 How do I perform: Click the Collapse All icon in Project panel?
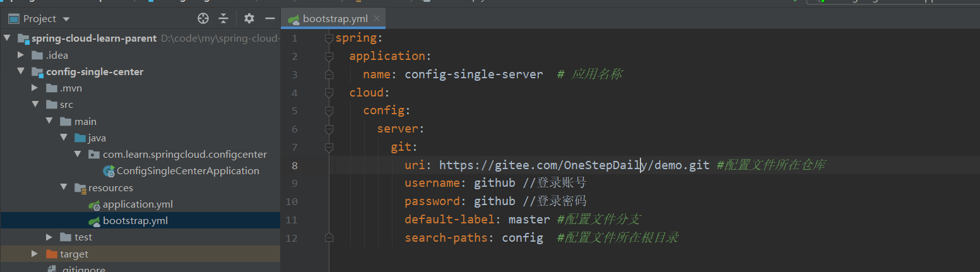click(223, 19)
